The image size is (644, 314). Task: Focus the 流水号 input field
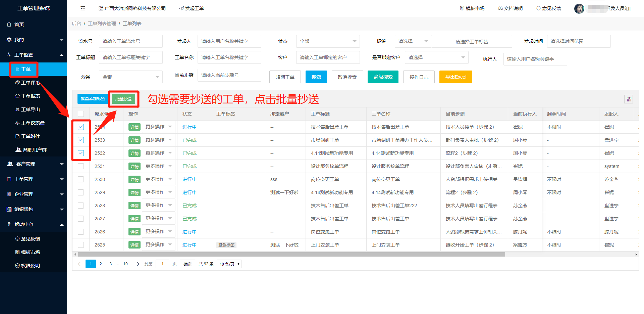pos(130,41)
